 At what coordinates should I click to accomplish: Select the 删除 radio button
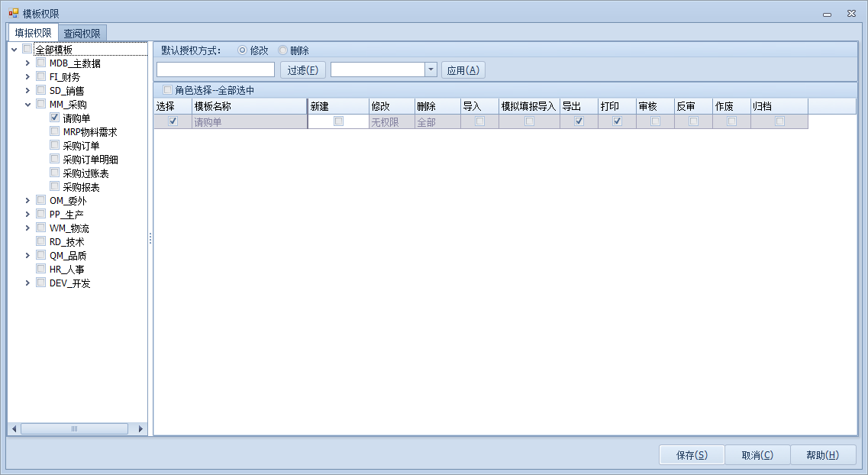pos(283,50)
